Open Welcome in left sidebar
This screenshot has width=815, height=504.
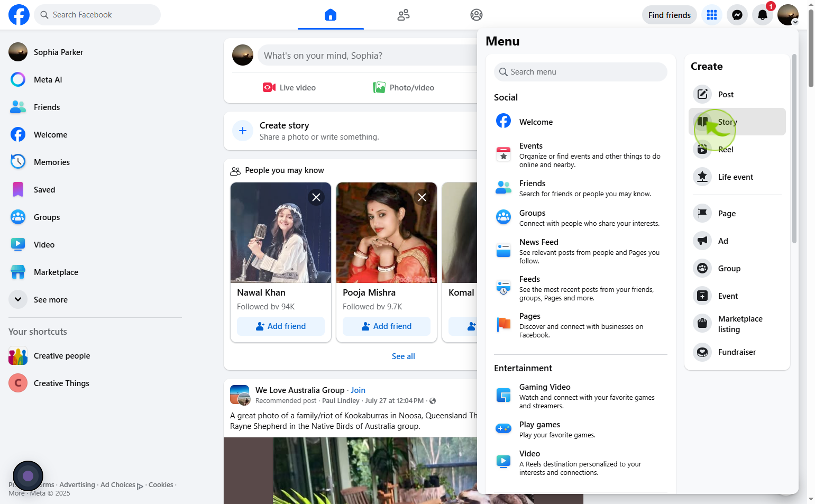[x=95, y=135]
